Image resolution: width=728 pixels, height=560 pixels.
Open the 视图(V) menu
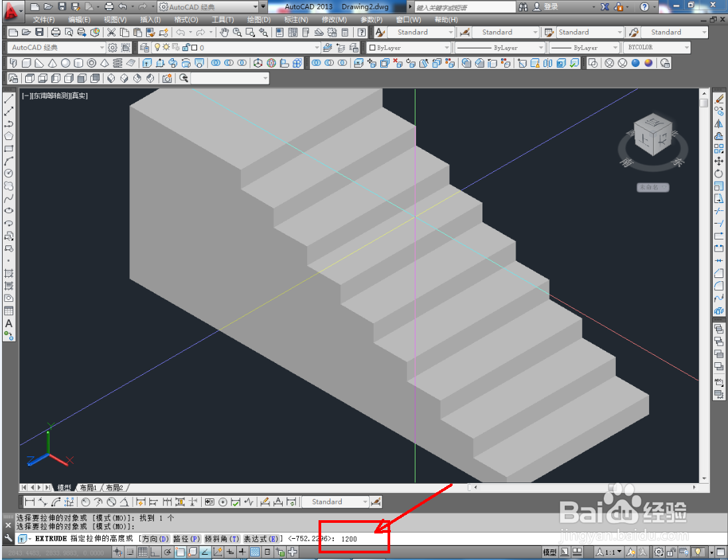pos(115,19)
